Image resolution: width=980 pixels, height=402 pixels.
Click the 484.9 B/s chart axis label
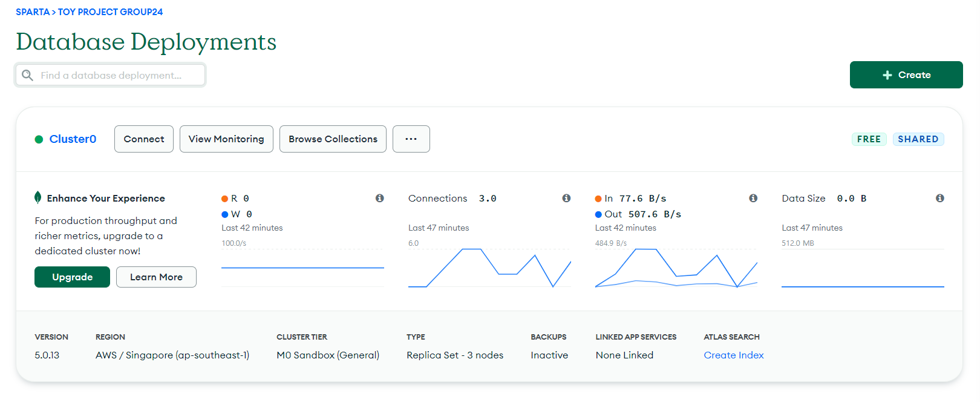click(x=611, y=243)
